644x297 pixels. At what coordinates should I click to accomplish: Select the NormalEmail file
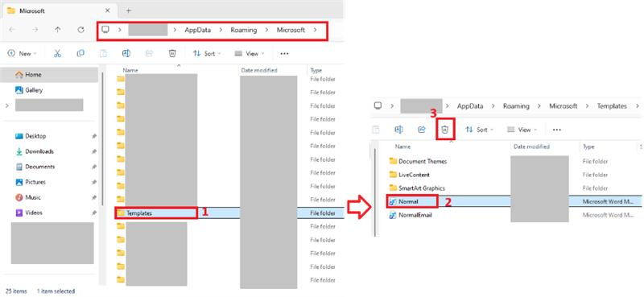[411, 215]
